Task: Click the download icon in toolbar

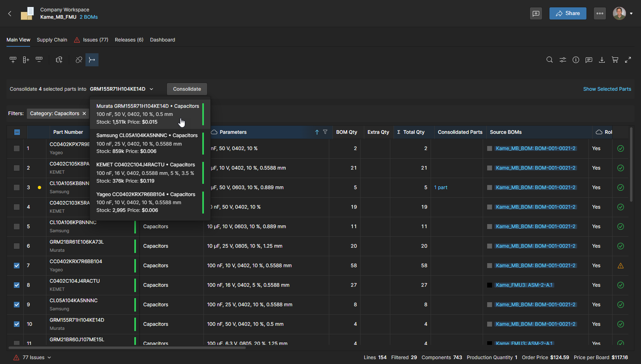Action: (x=602, y=60)
